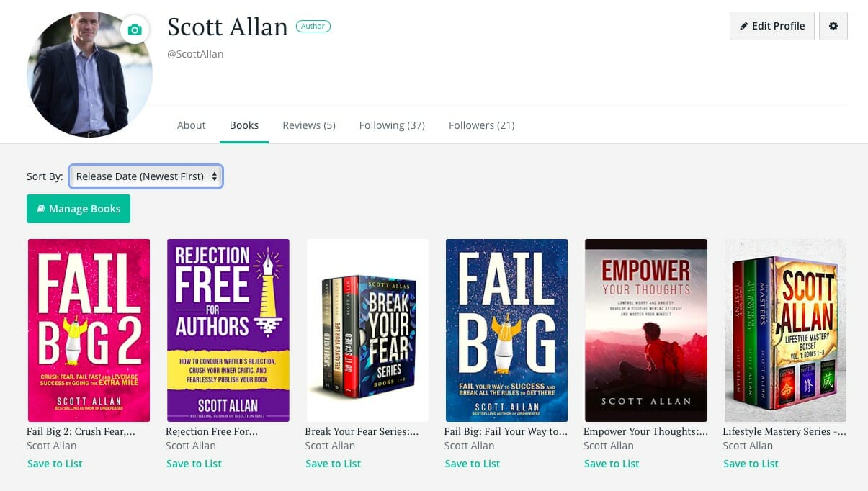Open the Sort By dropdown
Viewport: 868px width, 491px height.
[146, 176]
